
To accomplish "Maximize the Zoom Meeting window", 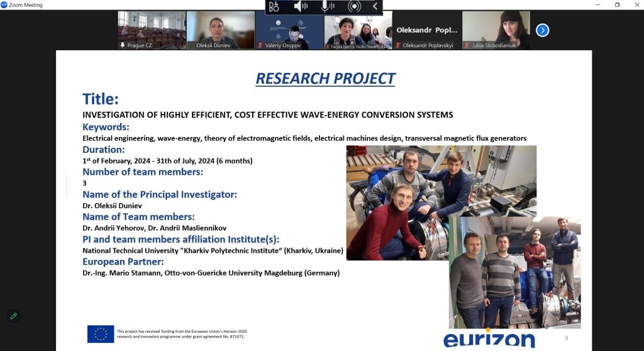I will (x=617, y=4).
